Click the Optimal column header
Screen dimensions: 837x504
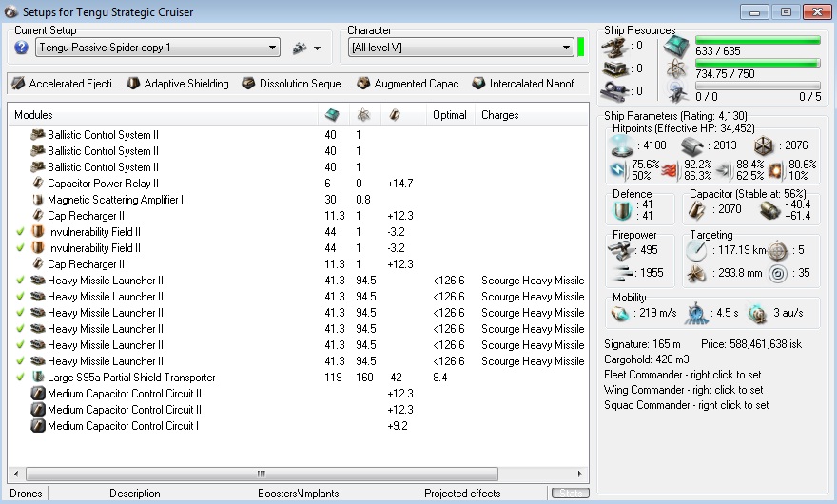(450, 115)
